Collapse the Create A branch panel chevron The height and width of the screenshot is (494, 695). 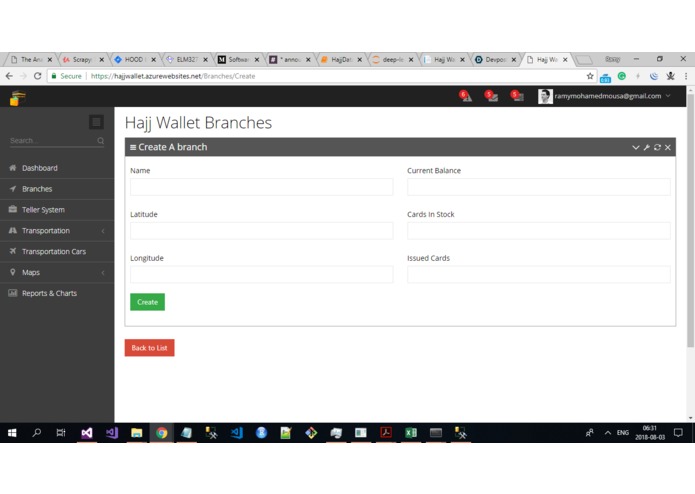(636, 147)
